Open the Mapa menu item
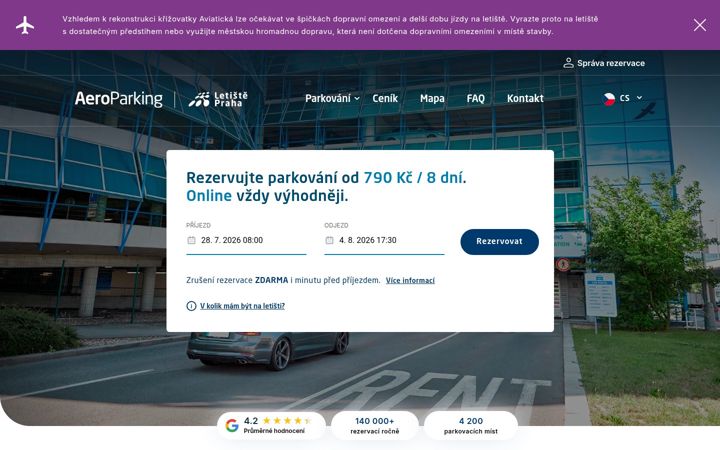The height and width of the screenshot is (450, 720). [432, 98]
